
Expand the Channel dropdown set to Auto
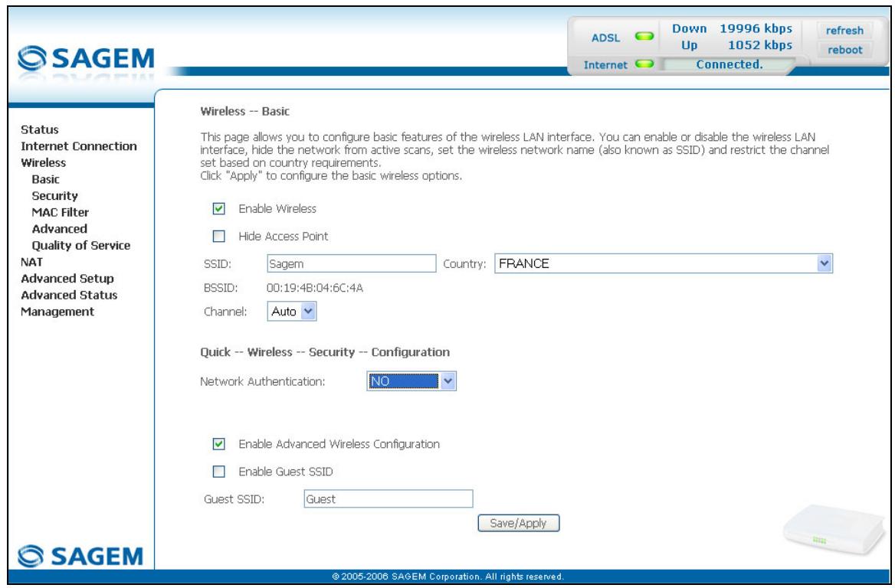(292, 312)
